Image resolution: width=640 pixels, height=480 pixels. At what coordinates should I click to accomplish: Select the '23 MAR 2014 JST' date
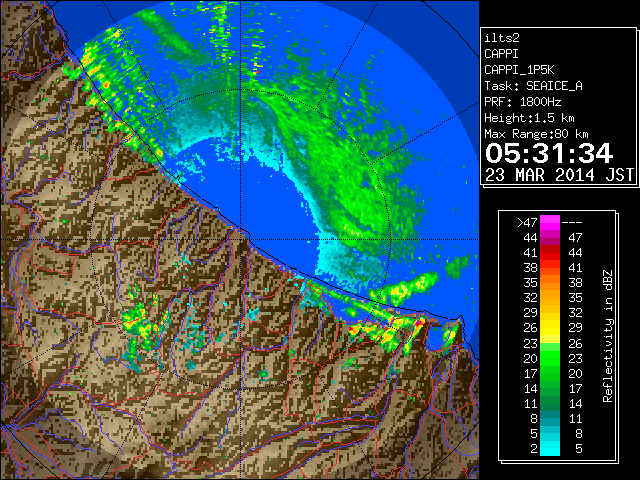(560, 175)
